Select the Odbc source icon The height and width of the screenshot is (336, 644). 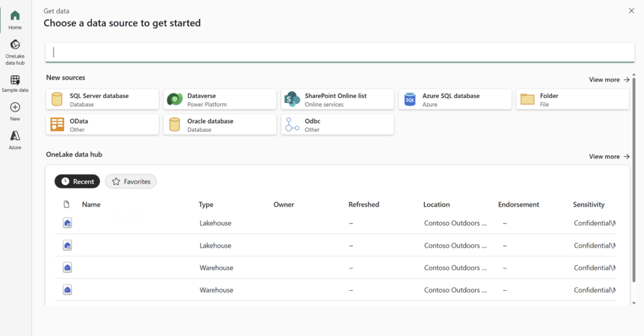pos(292,124)
